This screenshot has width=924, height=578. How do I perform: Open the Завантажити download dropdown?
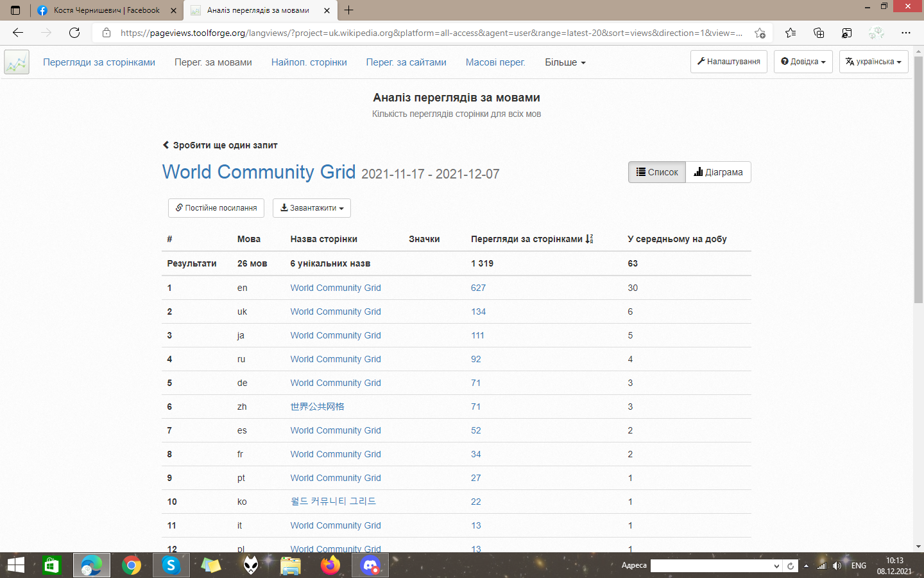(x=312, y=208)
